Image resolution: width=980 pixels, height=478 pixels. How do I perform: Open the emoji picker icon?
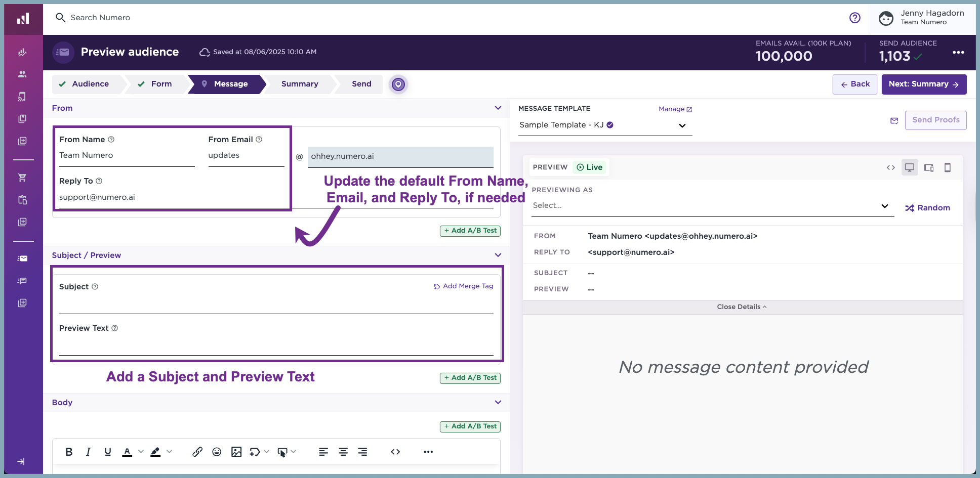[217, 452]
